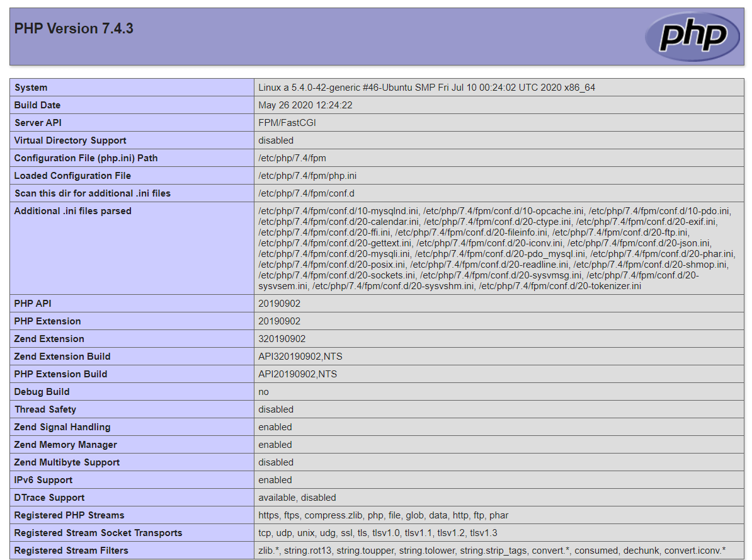Select the '/etc/php/7.4/fpm' path value
752x560 pixels.
[x=292, y=158]
